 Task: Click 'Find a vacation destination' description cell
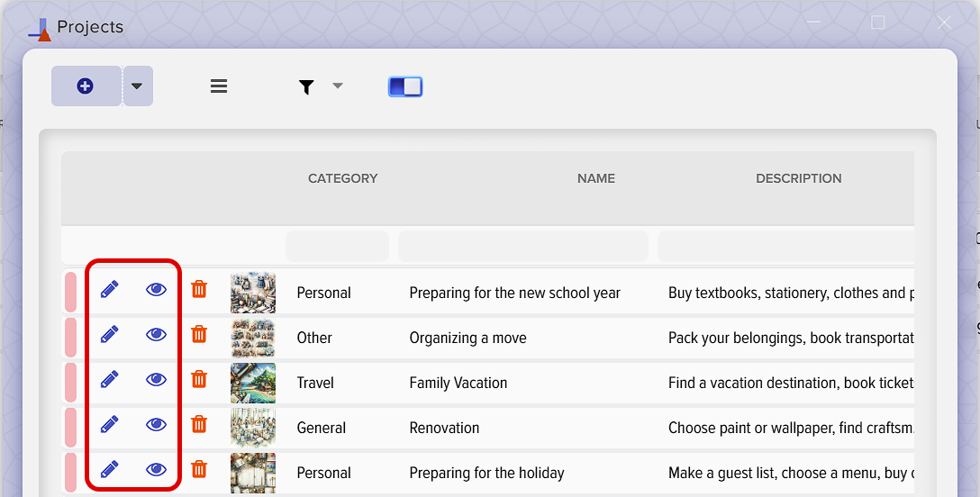tap(791, 383)
